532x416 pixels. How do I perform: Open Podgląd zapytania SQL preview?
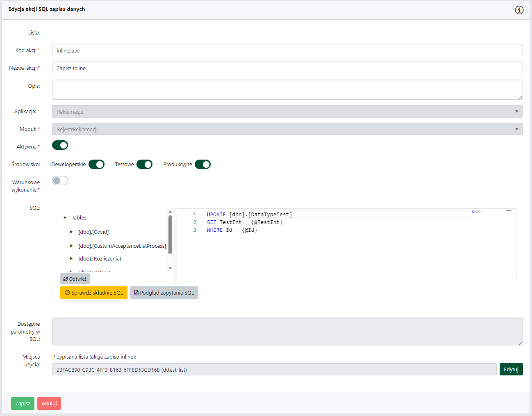[x=164, y=293]
